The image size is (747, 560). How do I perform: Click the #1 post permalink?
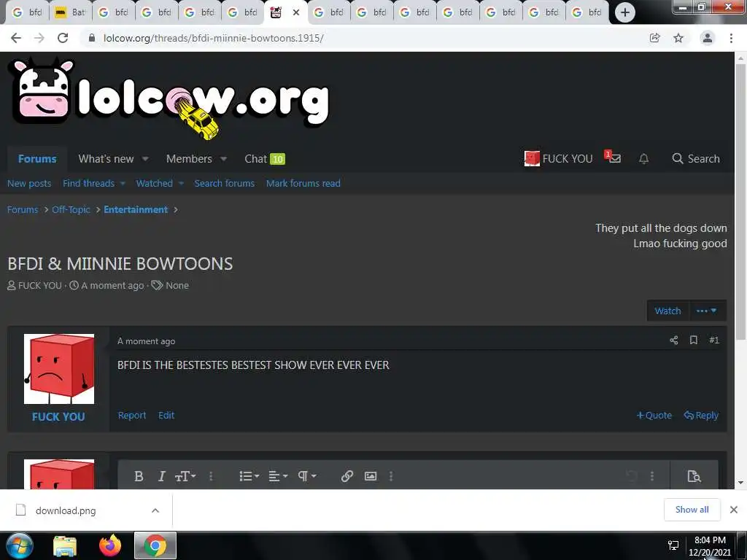click(x=713, y=340)
